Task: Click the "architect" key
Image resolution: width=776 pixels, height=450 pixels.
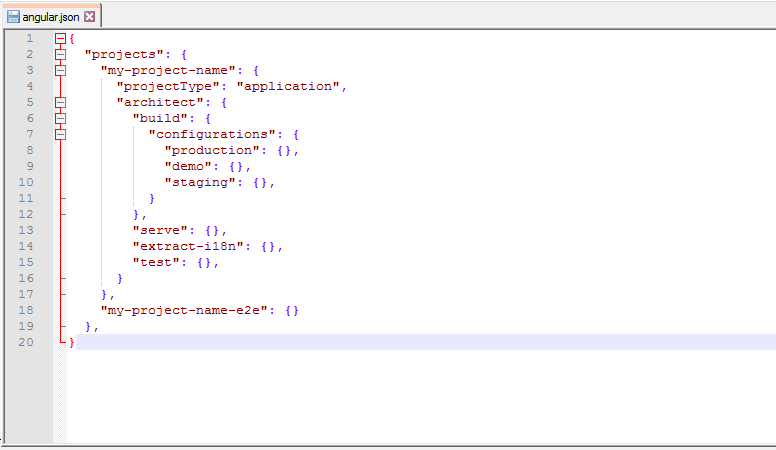Action: click(160, 102)
